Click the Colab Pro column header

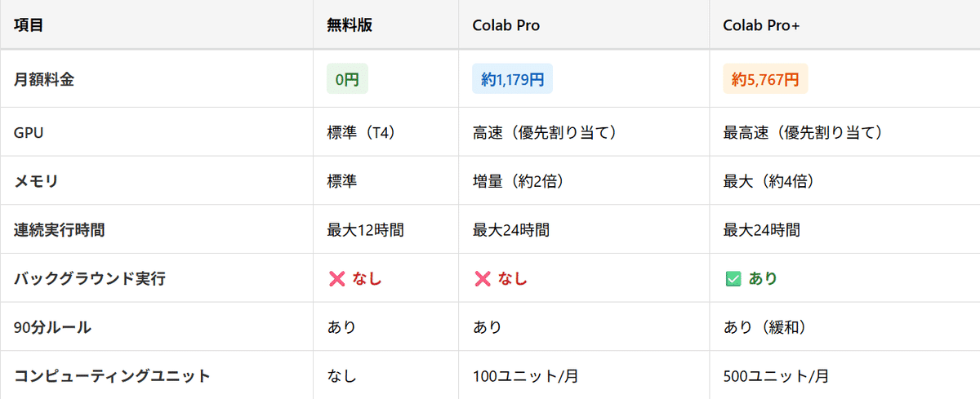tap(506, 25)
